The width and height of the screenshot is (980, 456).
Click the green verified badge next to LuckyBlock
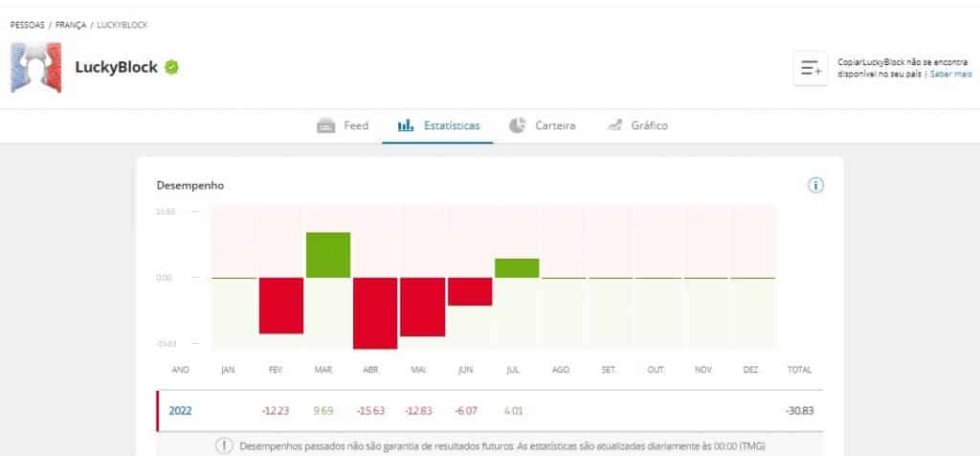click(x=172, y=67)
